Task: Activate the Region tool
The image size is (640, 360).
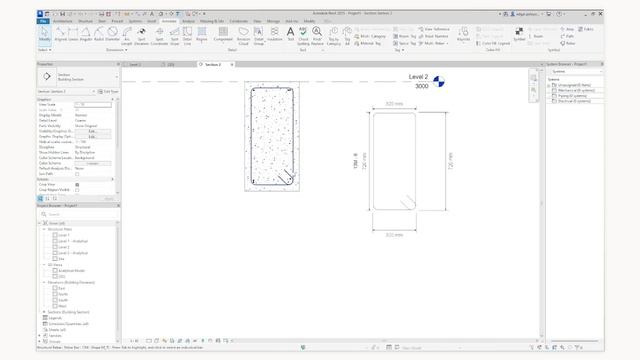Action: [202, 34]
